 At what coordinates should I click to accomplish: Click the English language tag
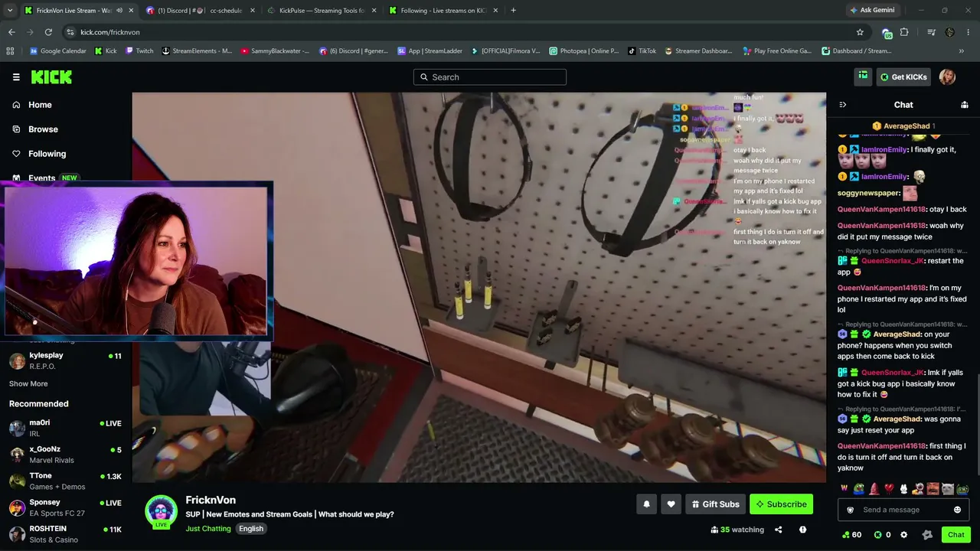pos(250,529)
